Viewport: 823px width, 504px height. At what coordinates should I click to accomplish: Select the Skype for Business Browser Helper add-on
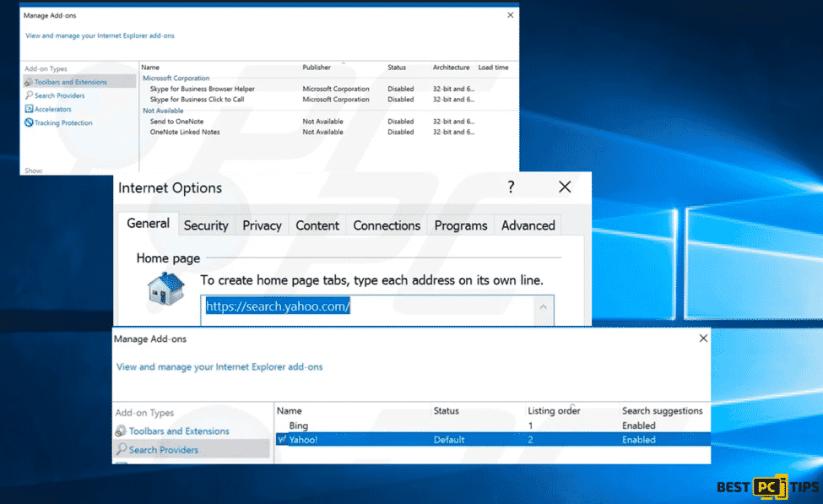point(202,89)
